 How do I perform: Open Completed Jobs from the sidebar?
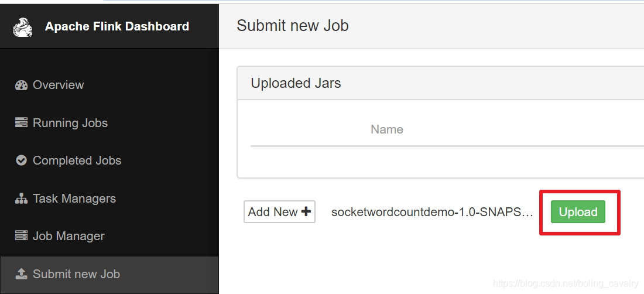[x=77, y=160]
